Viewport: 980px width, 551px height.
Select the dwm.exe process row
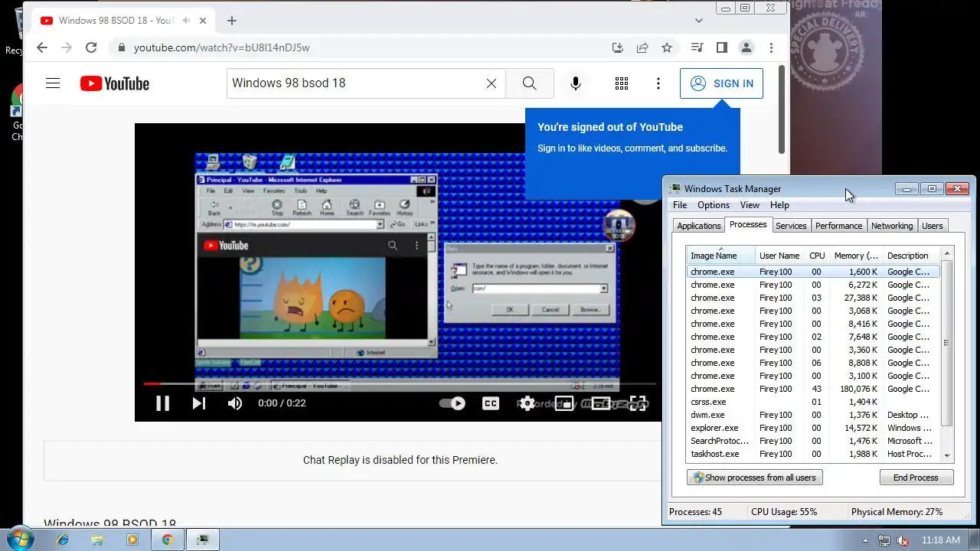pos(813,415)
